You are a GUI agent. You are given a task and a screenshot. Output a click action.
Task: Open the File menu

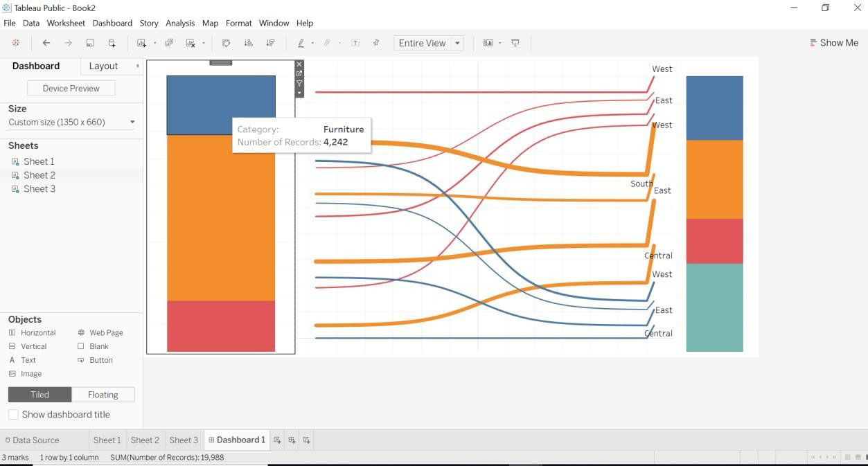click(x=10, y=23)
